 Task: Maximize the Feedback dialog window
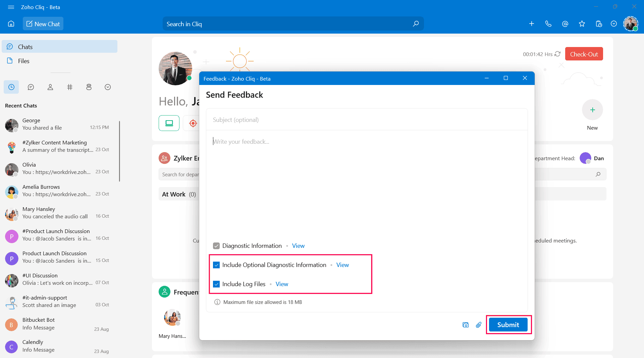coord(506,78)
